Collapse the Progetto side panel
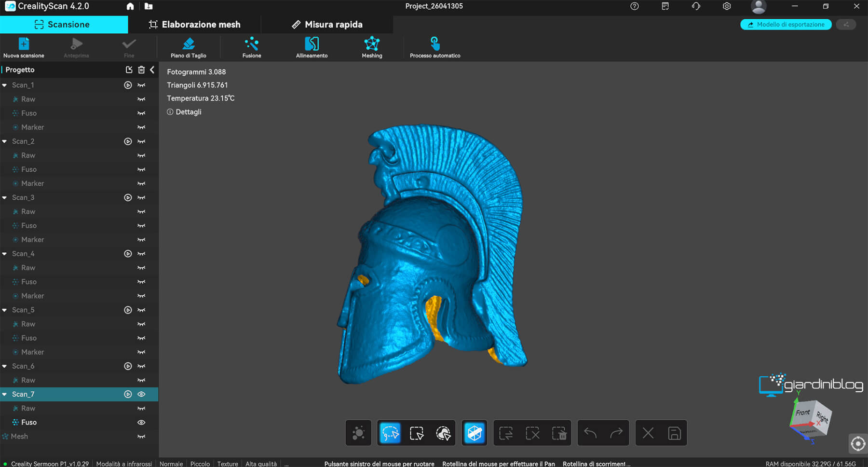Screen dimensions: 868x467 pos(152,70)
